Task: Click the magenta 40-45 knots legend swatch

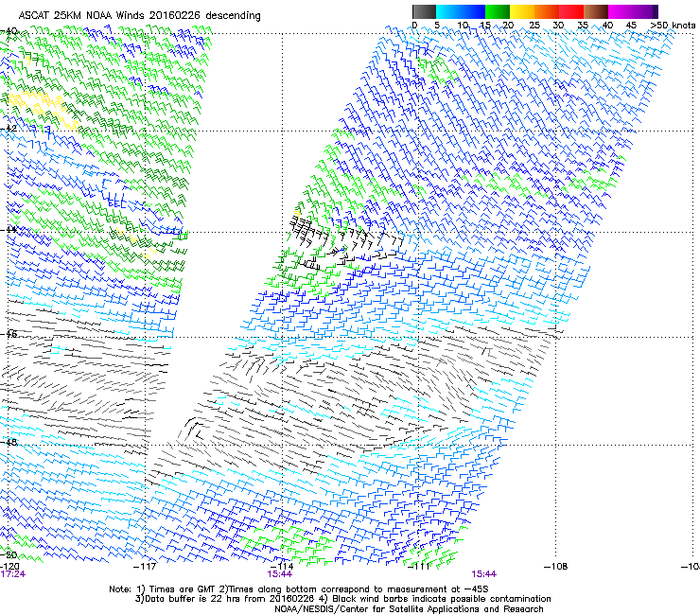Action: [x=621, y=11]
